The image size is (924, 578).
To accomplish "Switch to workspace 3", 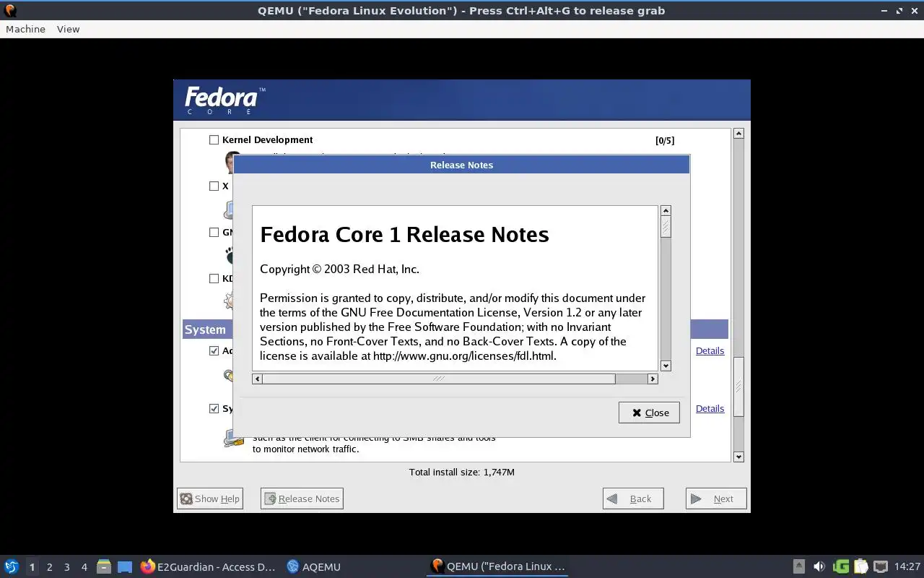I will tap(66, 567).
